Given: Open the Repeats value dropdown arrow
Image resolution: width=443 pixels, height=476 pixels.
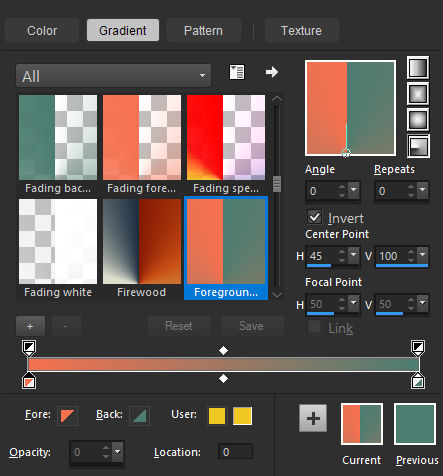Looking at the screenshot, I should click(423, 190).
